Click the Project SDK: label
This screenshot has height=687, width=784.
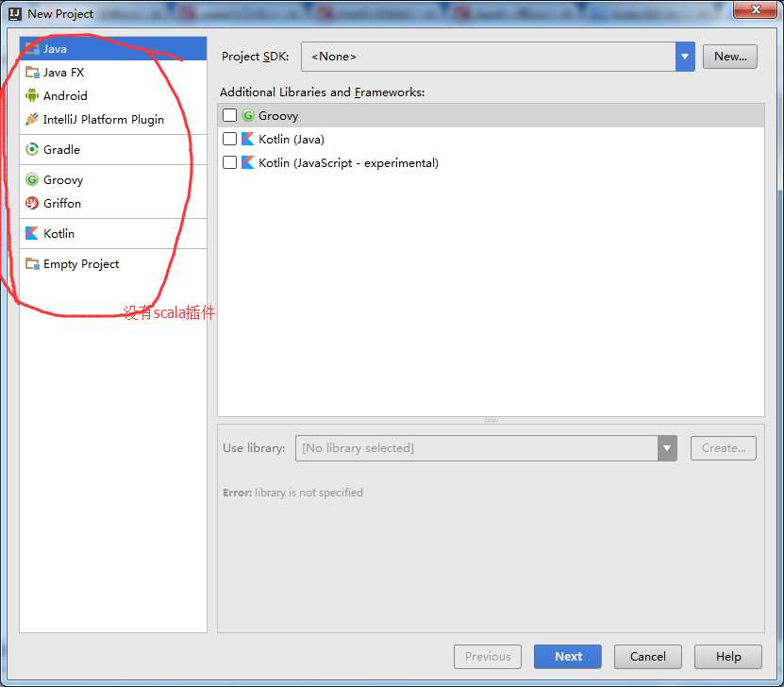pos(255,57)
